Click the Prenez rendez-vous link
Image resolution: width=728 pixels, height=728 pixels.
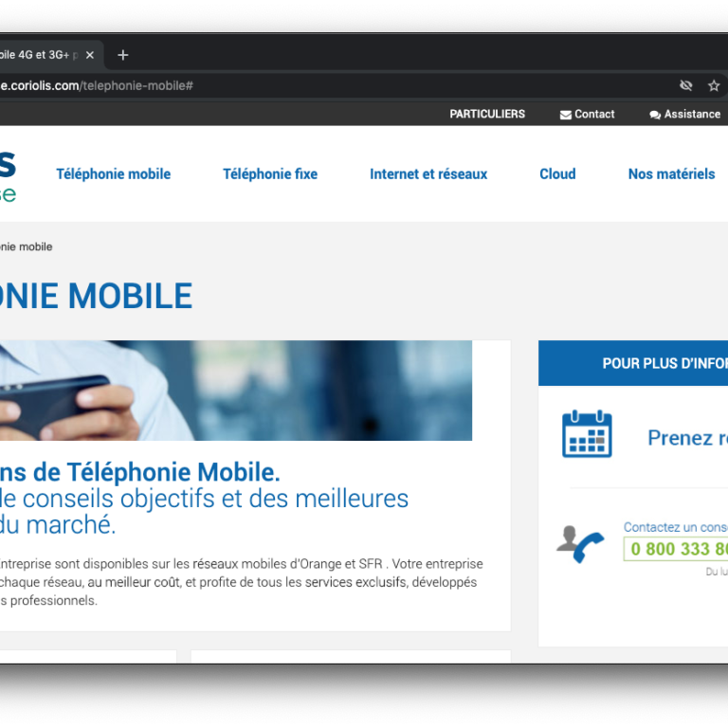(x=687, y=438)
